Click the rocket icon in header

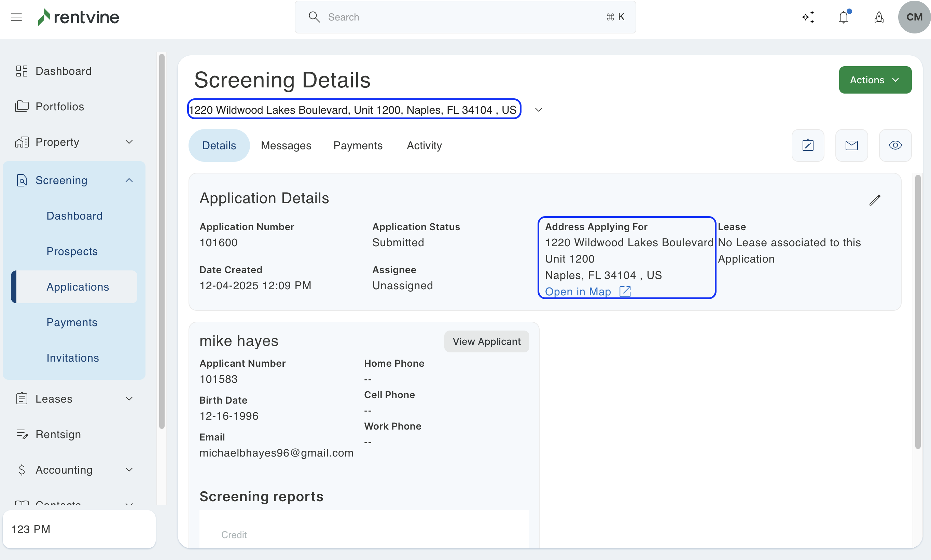pyautogui.click(x=878, y=17)
